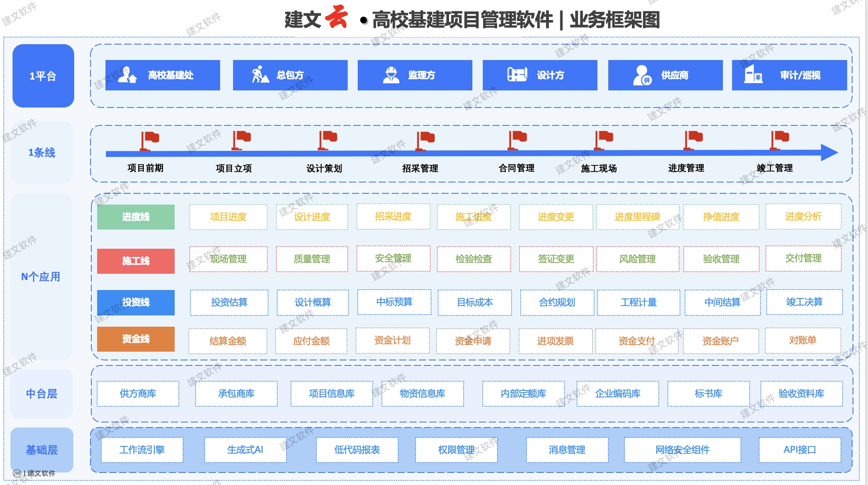Select the 中台层 side tab

tap(42, 394)
